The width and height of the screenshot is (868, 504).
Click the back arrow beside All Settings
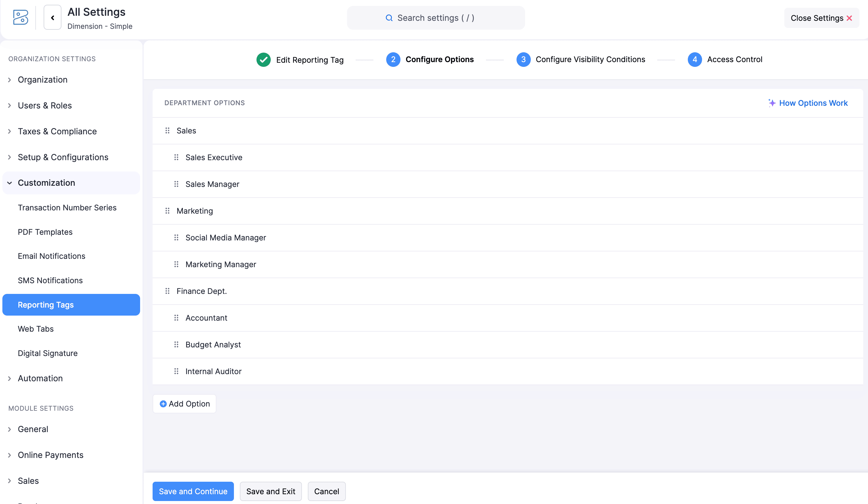click(52, 17)
